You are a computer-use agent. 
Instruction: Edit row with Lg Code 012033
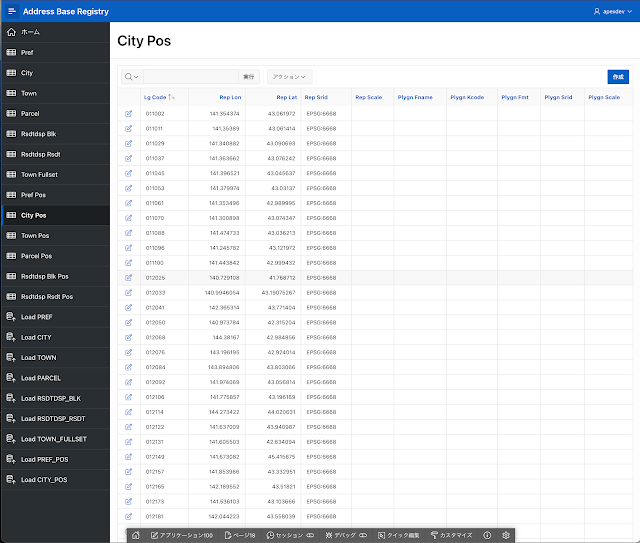click(x=129, y=293)
